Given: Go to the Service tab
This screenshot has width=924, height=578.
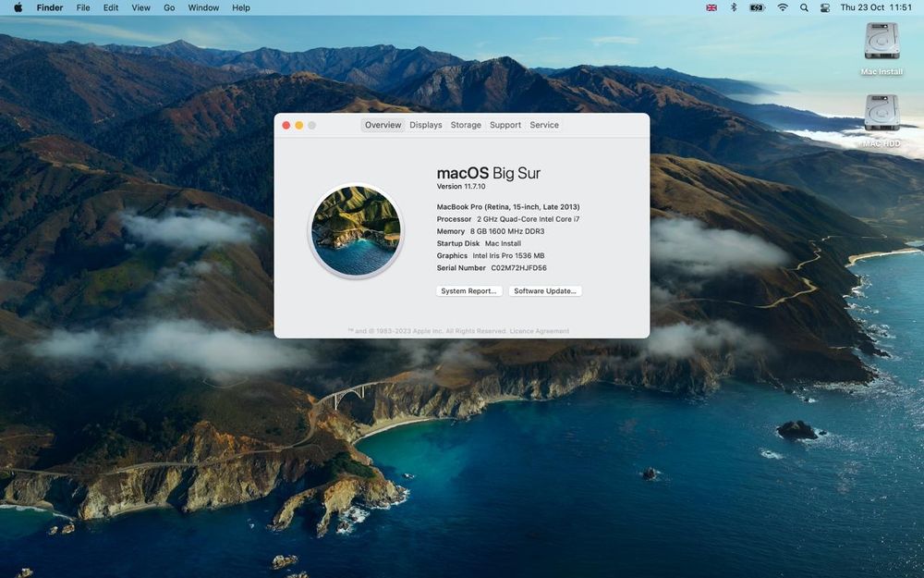Looking at the screenshot, I should (x=544, y=125).
